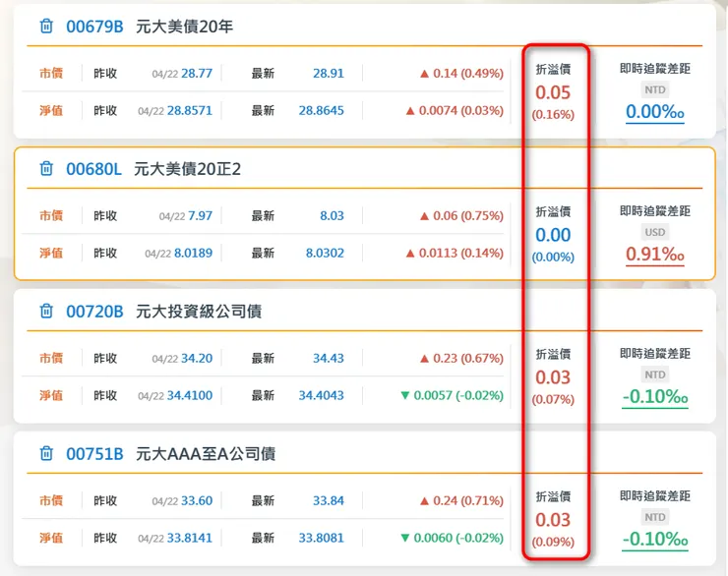The height and width of the screenshot is (576, 728).
Task: Remove 00720B using its trash icon
Action: [x=46, y=311]
